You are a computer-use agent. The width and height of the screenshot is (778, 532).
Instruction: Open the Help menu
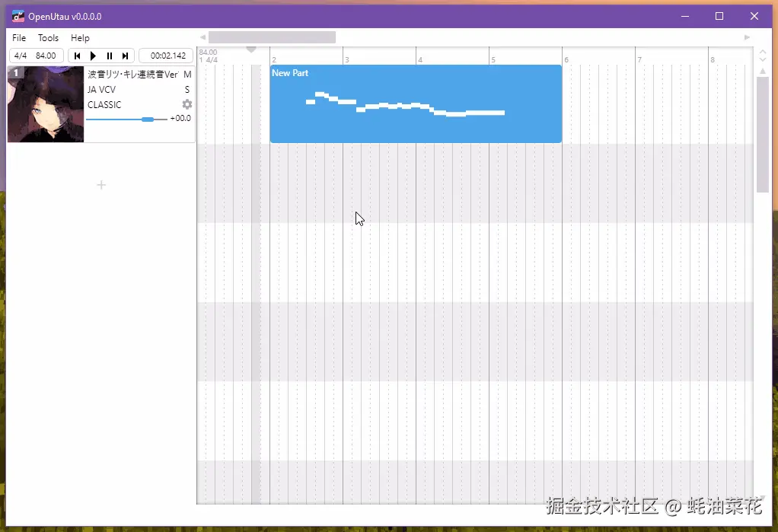pos(80,37)
